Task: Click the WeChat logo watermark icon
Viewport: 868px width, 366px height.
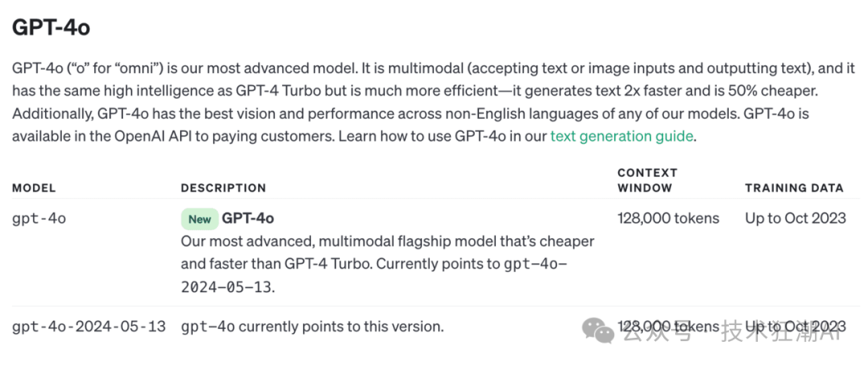Action: click(599, 330)
